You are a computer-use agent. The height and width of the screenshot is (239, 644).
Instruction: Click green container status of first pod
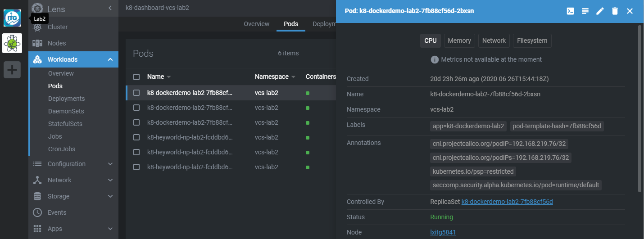308,93
